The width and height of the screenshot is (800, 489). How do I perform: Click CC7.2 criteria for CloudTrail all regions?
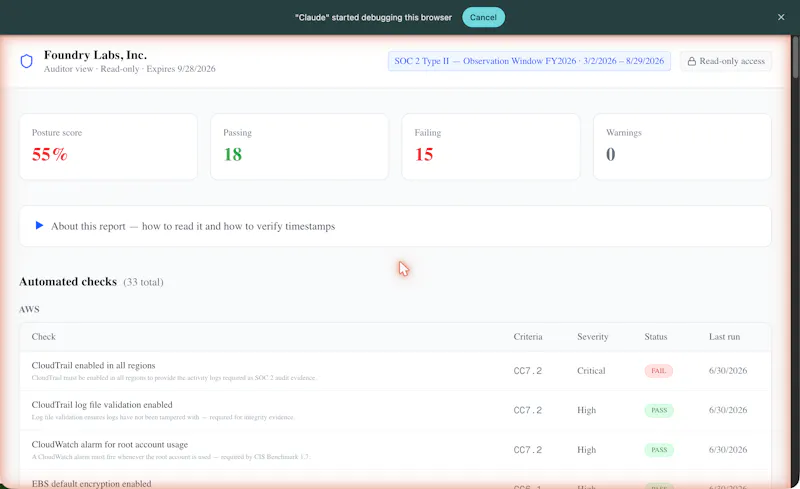528,371
